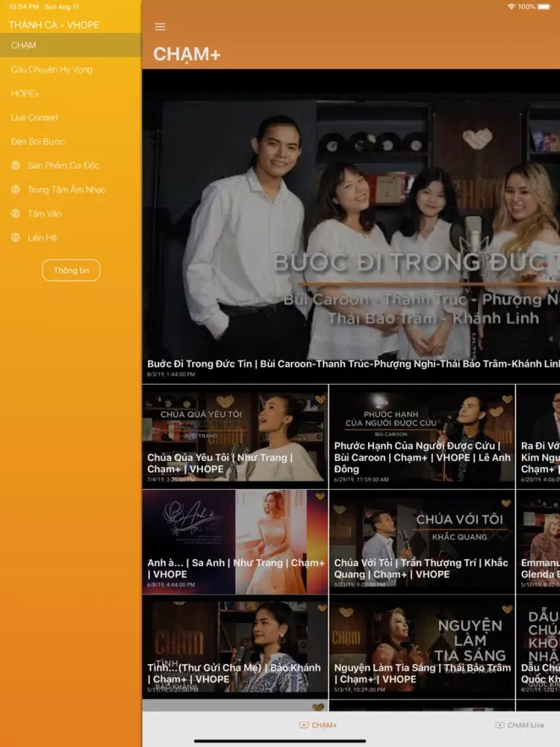This screenshot has height=747, width=560.
Task: Check the battery status icon
Action: [544, 7]
